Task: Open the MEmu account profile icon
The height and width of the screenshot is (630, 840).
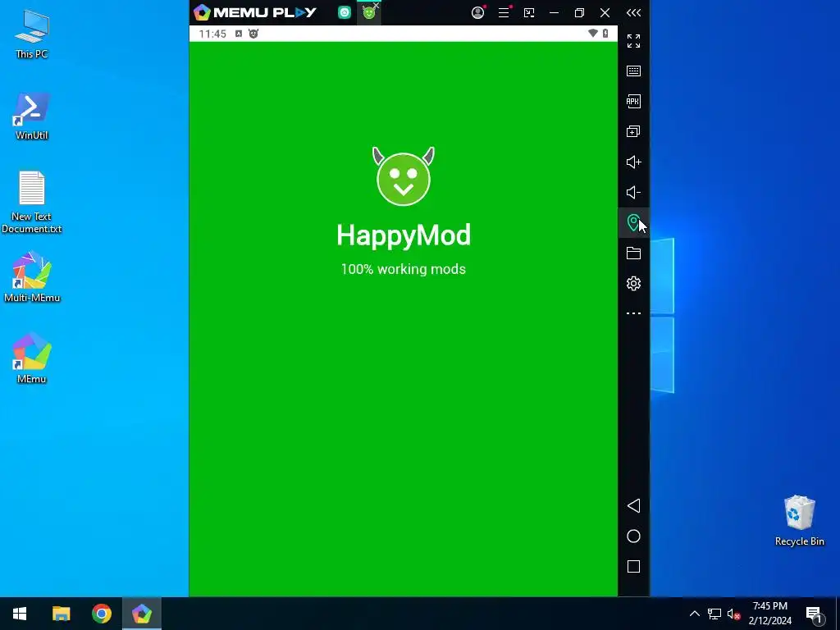Action: pyautogui.click(x=477, y=12)
